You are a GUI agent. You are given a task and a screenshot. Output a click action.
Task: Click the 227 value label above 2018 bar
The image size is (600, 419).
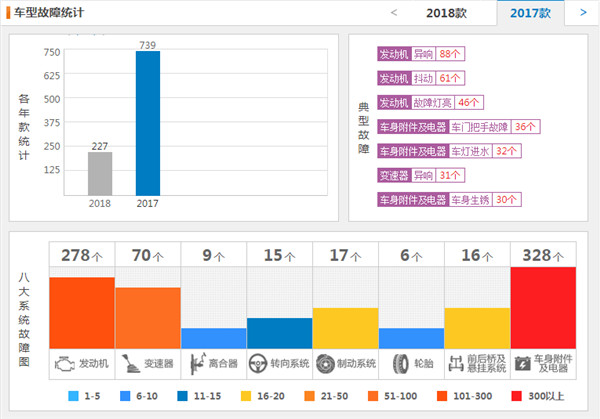tap(100, 146)
